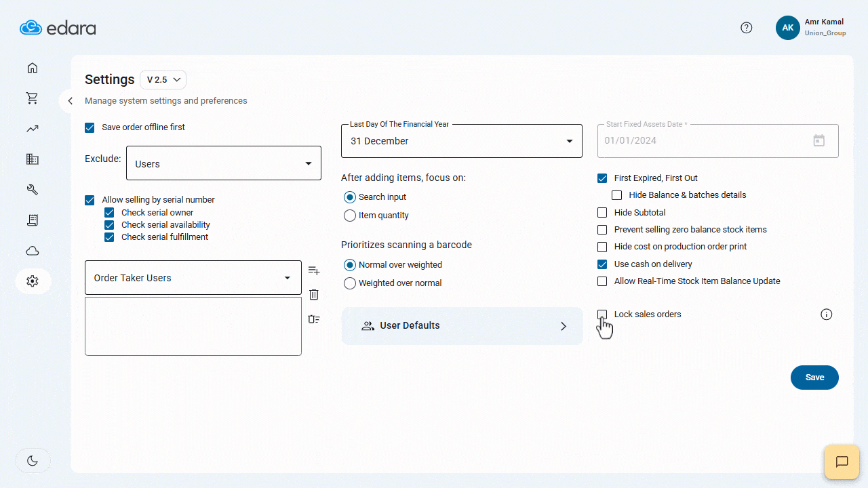868x488 pixels.
Task: Open the shopping cart sidebar icon
Action: pyautogui.click(x=32, y=98)
